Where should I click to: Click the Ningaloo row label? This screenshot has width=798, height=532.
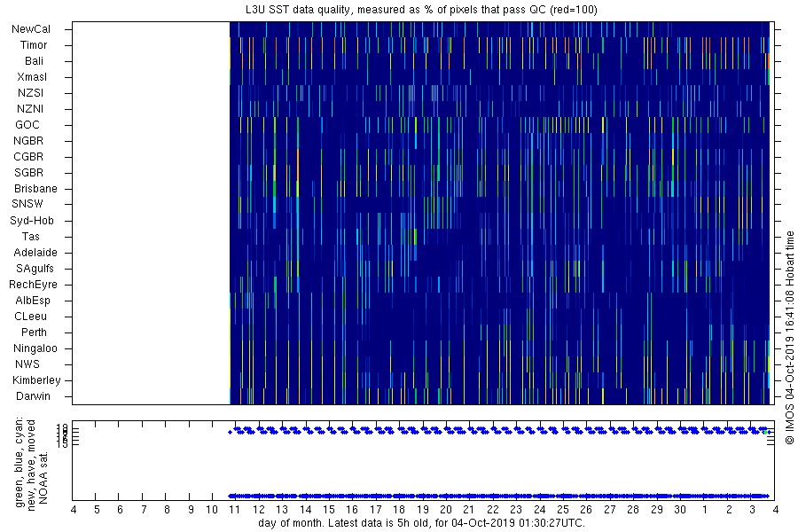(35, 348)
